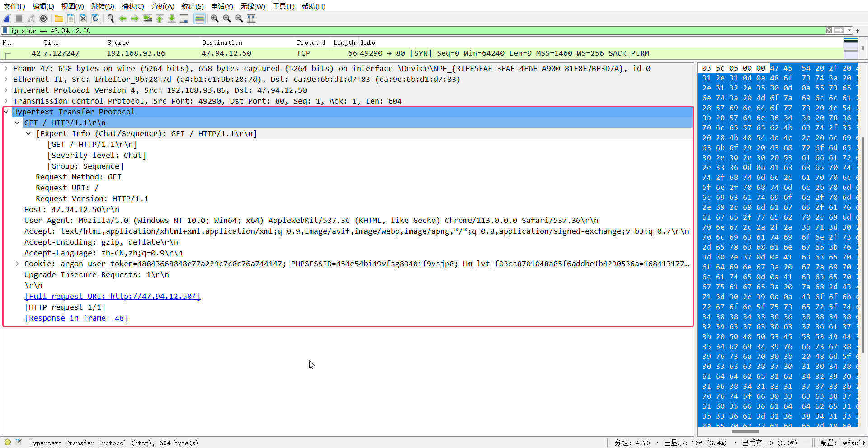Sort packets by the Time column header
Screen dimensions: 868x448
click(x=72, y=42)
